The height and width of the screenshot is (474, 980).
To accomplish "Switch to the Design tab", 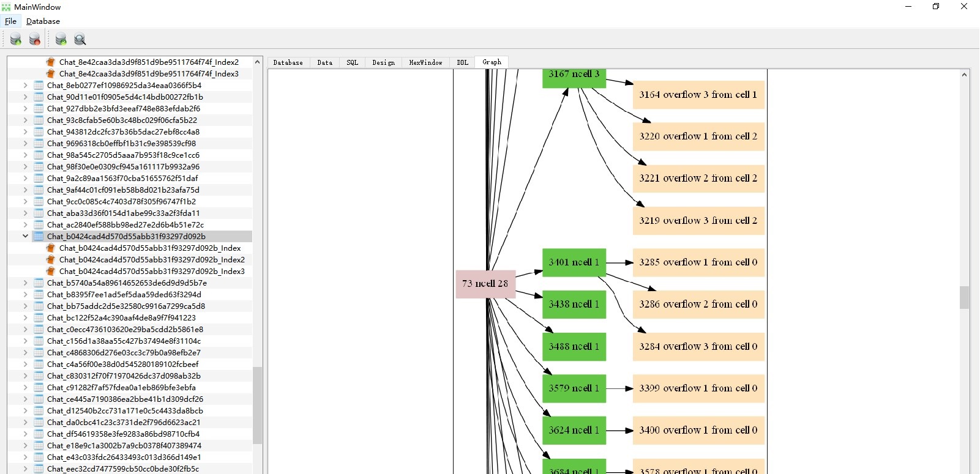I will click(x=383, y=62).
